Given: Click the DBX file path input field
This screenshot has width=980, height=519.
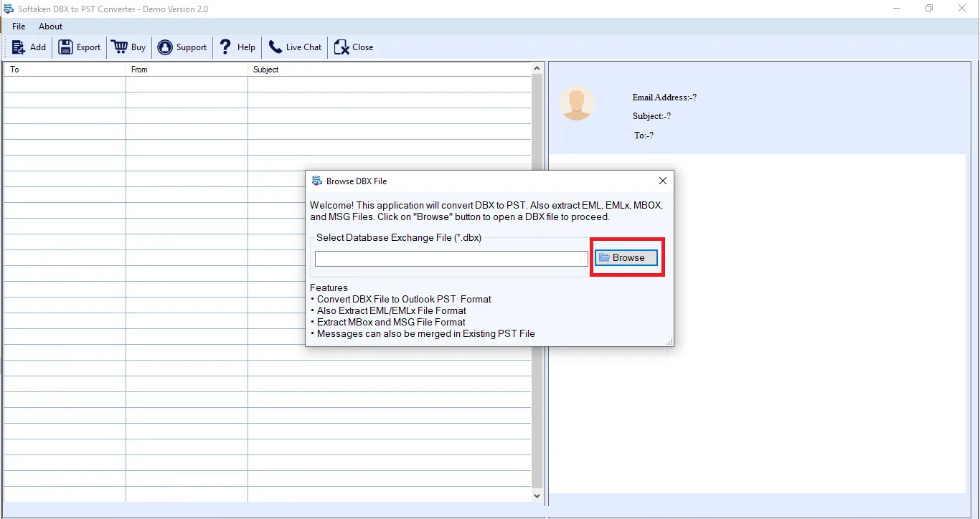Looking at the screenshot, I should [x=451, y=259].
